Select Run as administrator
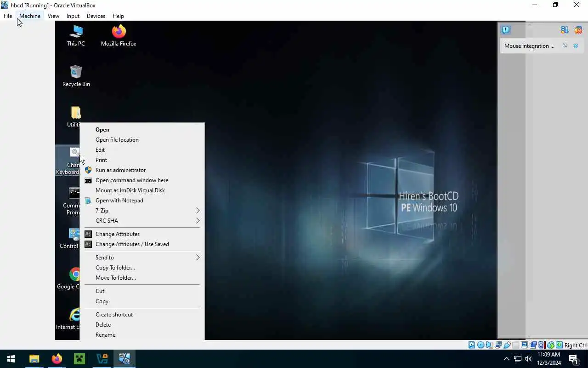This screenshot has width=588, height=368. (x=142, y=170)
